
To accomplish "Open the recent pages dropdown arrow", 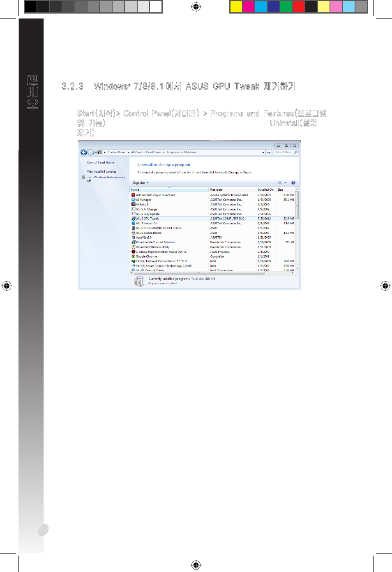I will [96, 152].
